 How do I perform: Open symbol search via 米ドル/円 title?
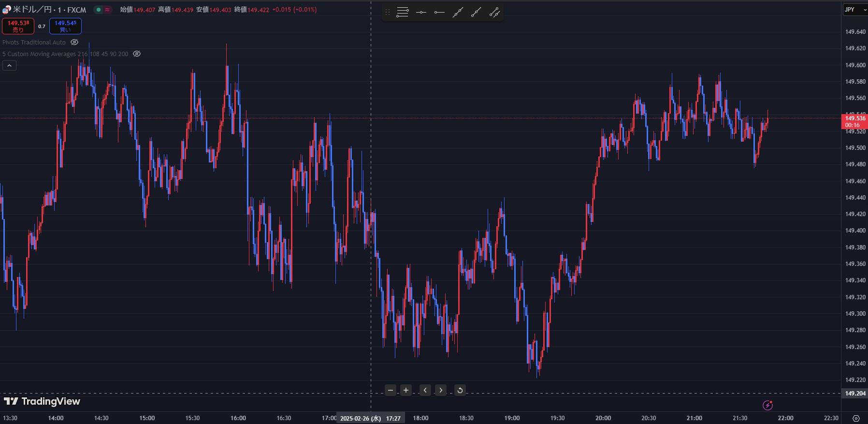[48, 10]
